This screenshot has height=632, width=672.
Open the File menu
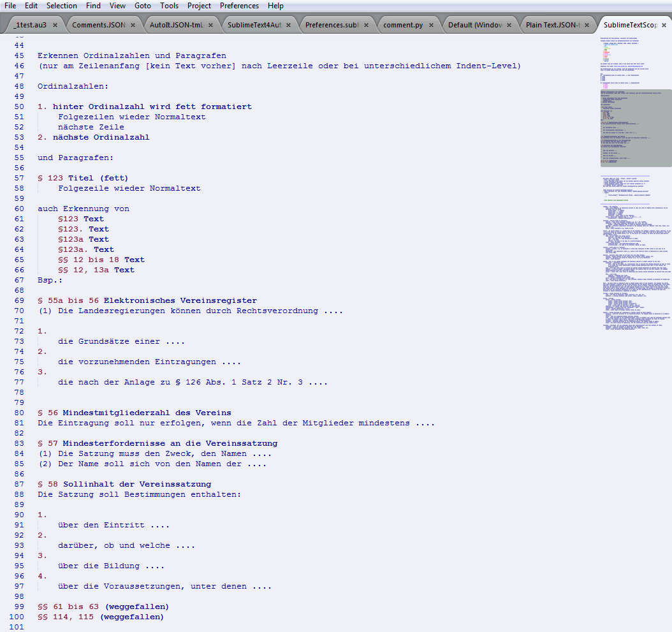(10, 6)
